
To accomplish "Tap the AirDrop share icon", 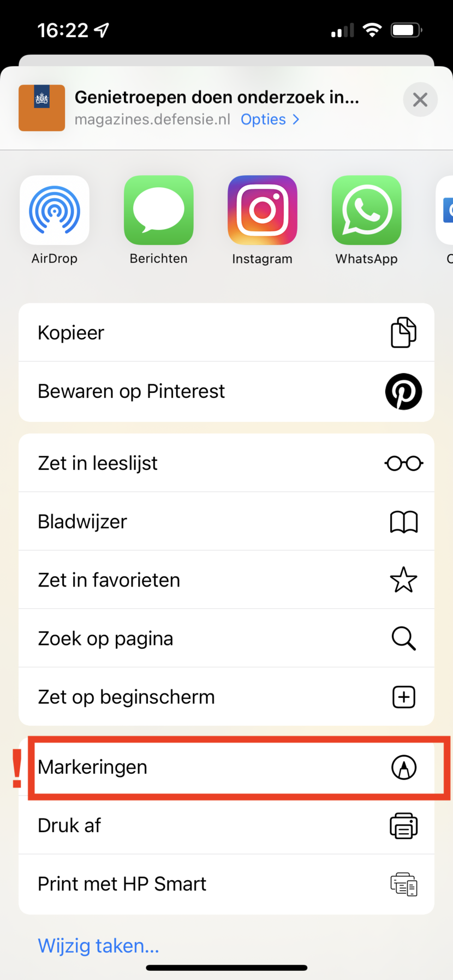I will tap(55, 211).
